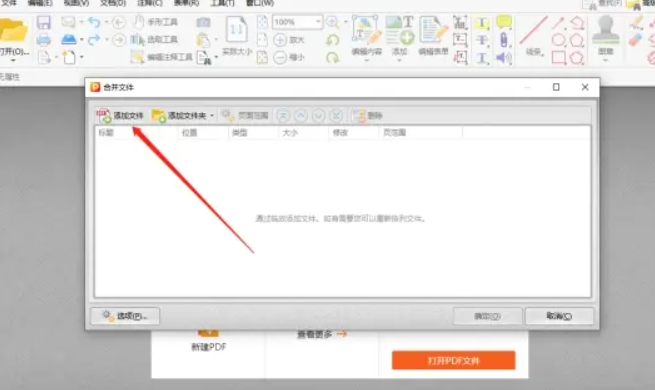655x390 pixels.
Task: Select the 手形工具 (Hand tool) icon
Action: [139, 22]
